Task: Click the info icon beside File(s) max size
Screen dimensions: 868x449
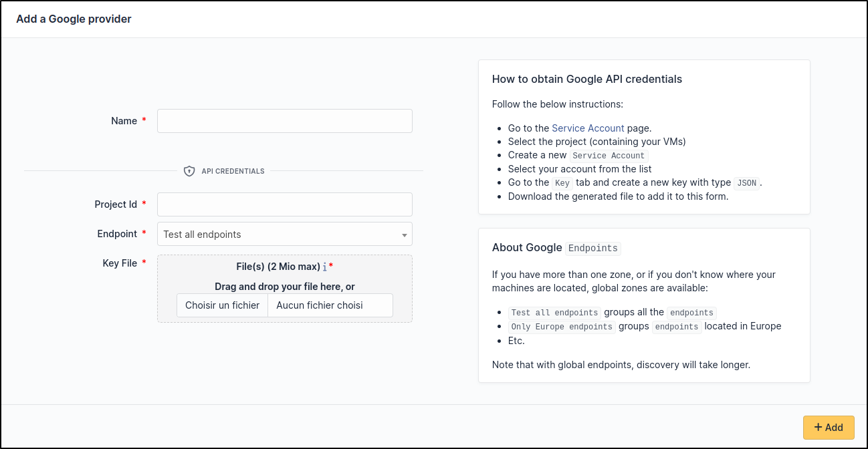Action: pyautogui.click(x=325, y=267)
